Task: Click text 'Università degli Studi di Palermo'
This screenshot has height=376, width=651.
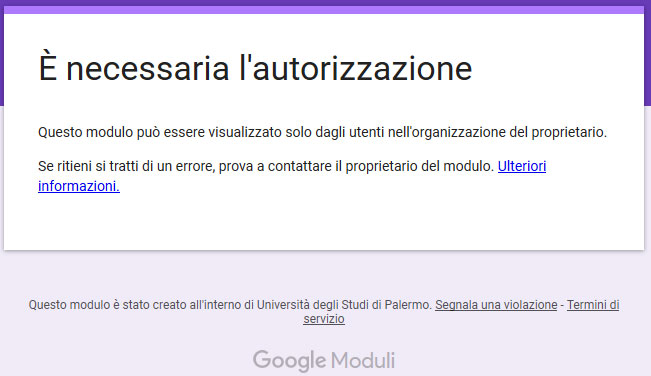Action: pyautogui.click(x=344, y=305)
